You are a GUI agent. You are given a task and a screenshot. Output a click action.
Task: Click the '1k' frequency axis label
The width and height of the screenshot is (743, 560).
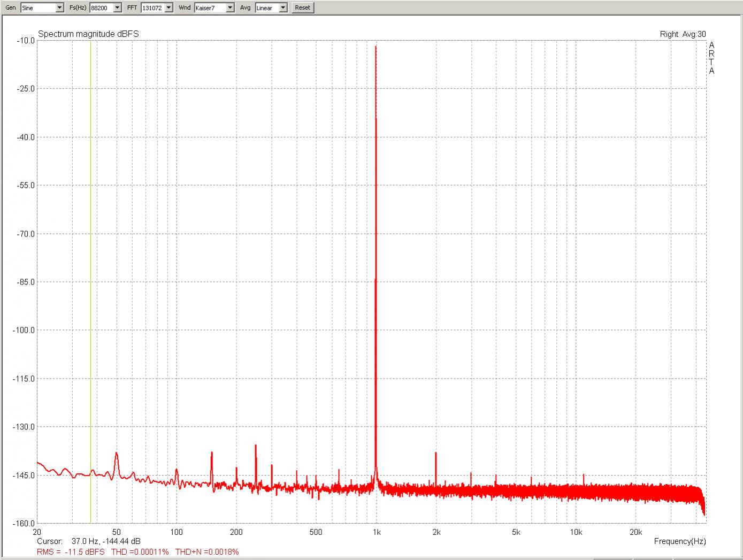[x=377, y=532]
